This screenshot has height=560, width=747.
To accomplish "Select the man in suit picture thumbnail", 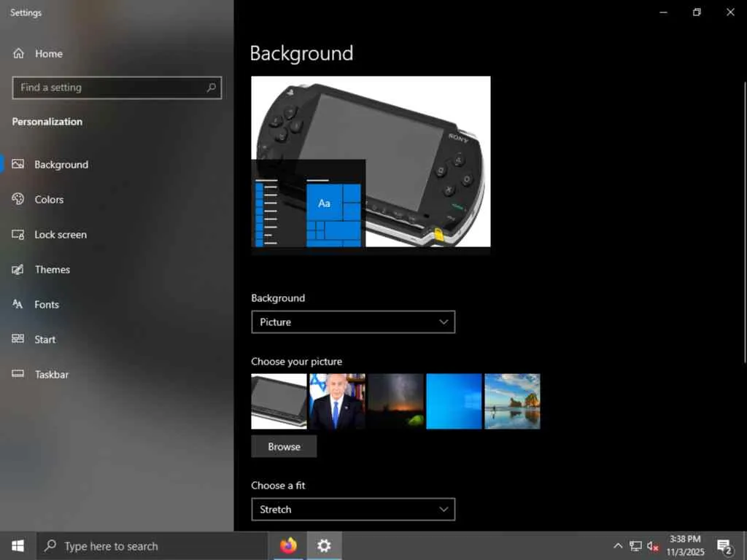I will pos(337,402).
